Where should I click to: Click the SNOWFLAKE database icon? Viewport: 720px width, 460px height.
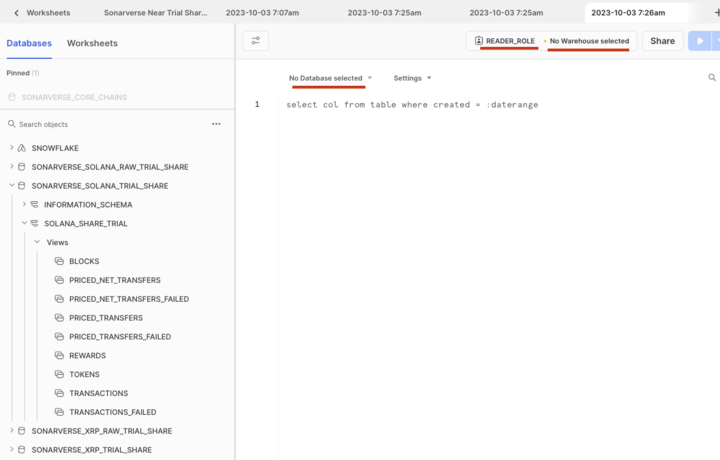click(x=22, y=148)
